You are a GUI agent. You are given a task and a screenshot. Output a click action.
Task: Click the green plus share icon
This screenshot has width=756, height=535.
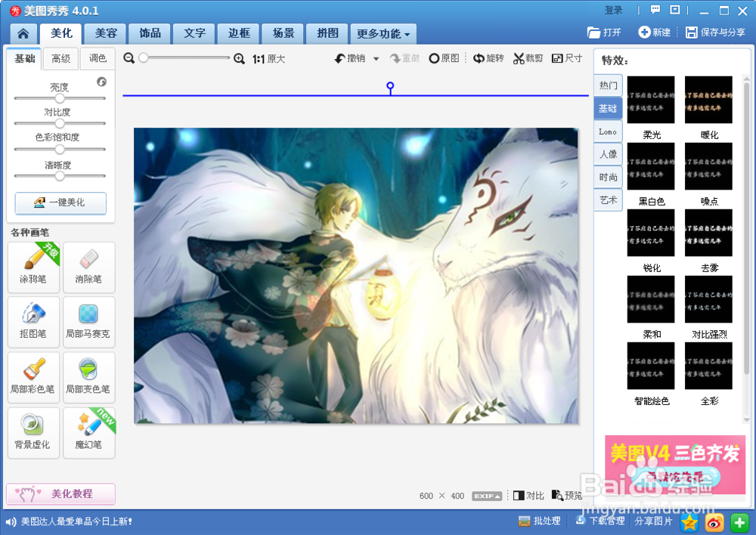(739, 522)
